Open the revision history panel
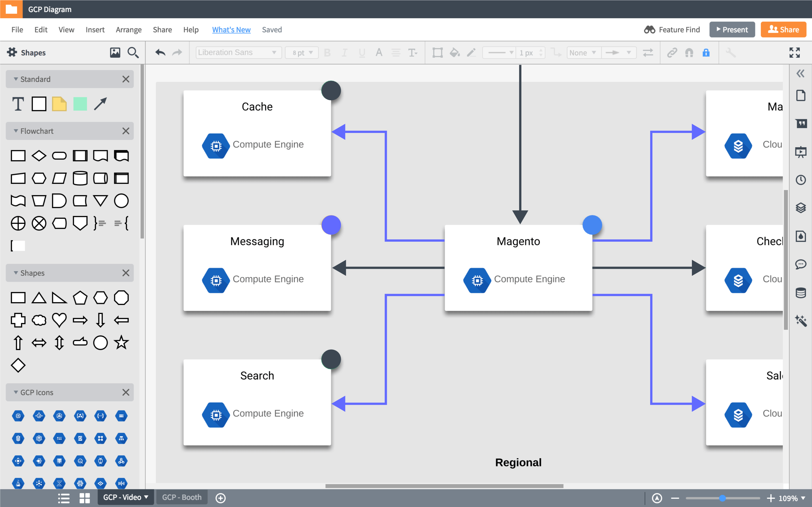 coord(802,180)
